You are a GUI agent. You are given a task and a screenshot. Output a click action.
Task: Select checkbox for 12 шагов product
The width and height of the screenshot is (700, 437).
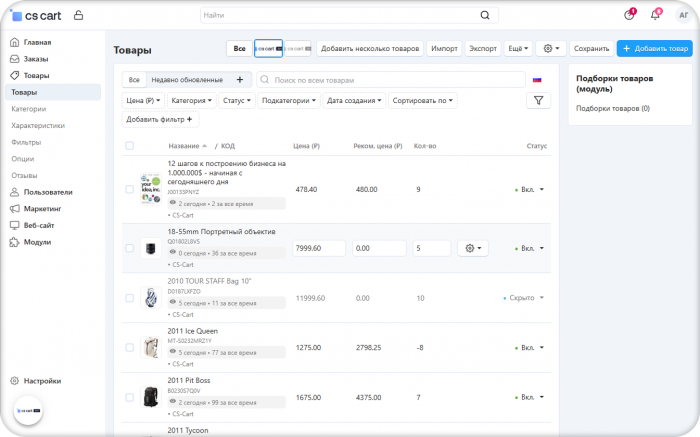click(x=129, y=189)
